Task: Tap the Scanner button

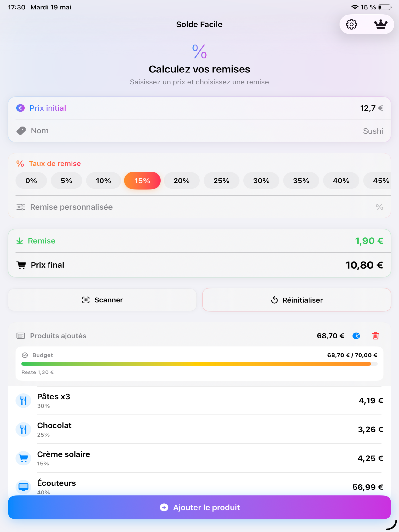Action: click(102, 300)
